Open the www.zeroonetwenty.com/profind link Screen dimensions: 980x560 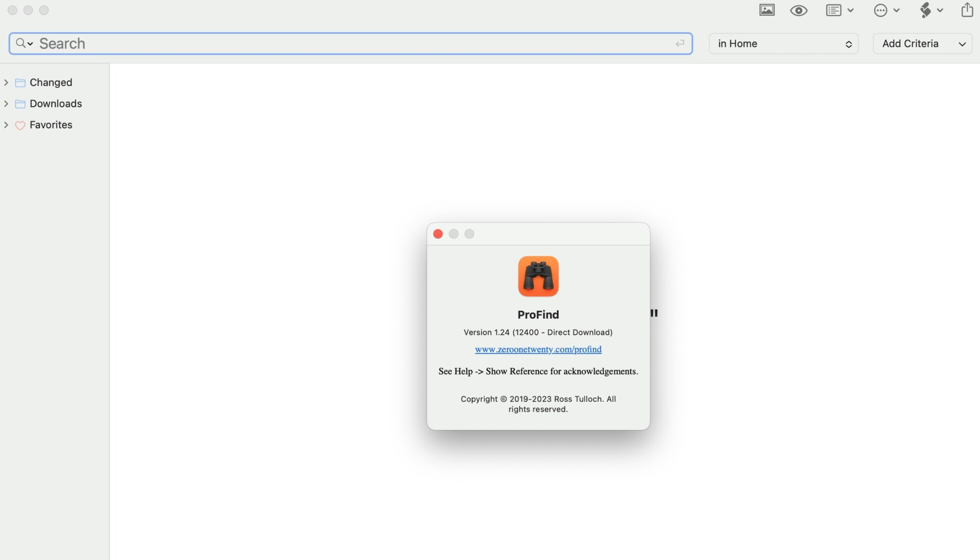tap(538, 349)
